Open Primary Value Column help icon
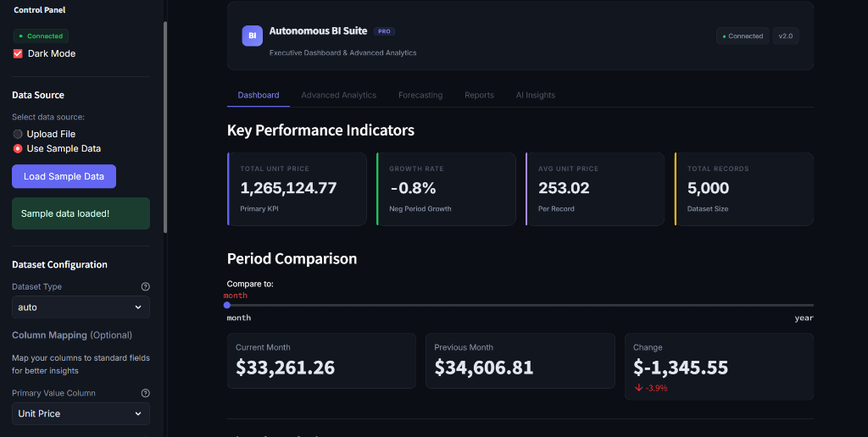868x437 pixels. pos(146,393)
